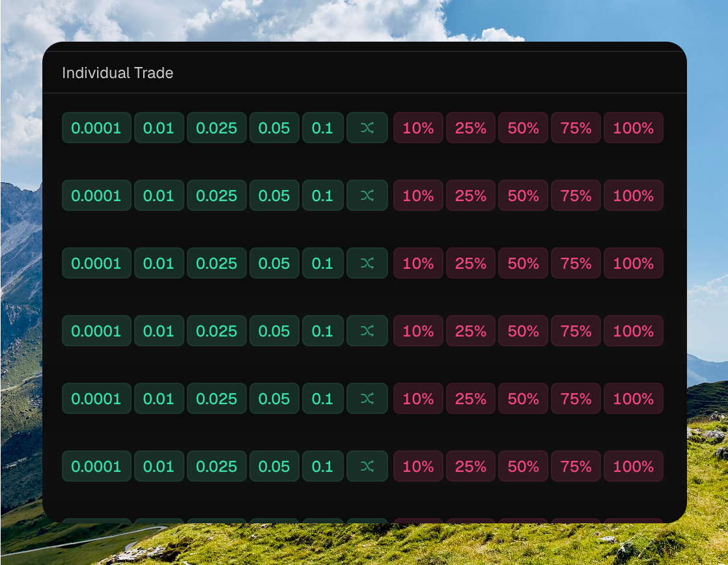
Task: Click the shuffle icon in the third trade row
Action: tap(367, 263)
